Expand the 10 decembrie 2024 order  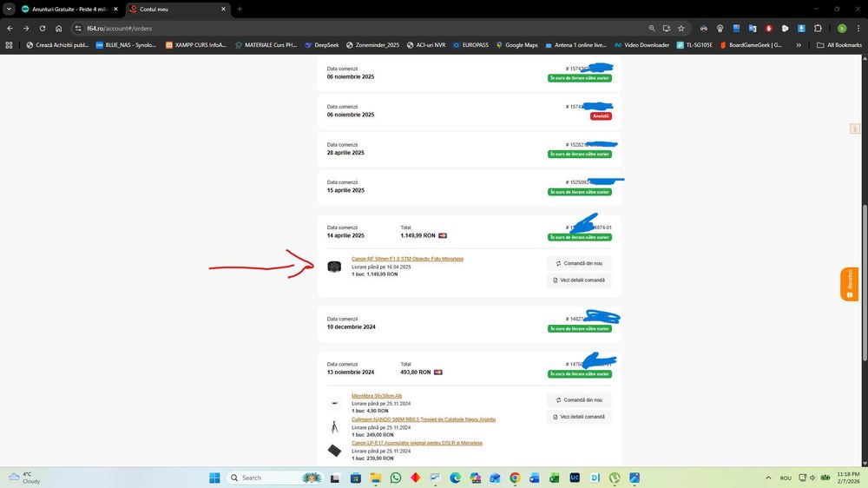[x=469, y=324]
